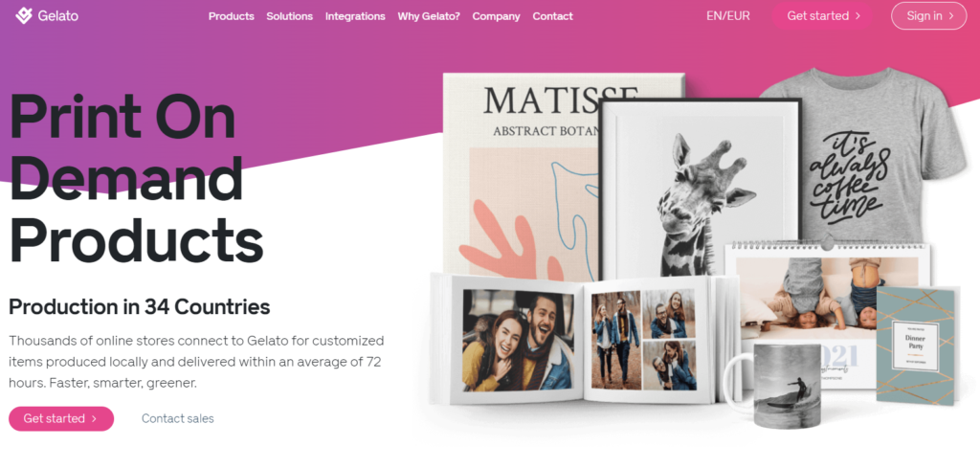Expand the Integrations menu
Viewport: 980px width, 469px height.
coord(355,16)
